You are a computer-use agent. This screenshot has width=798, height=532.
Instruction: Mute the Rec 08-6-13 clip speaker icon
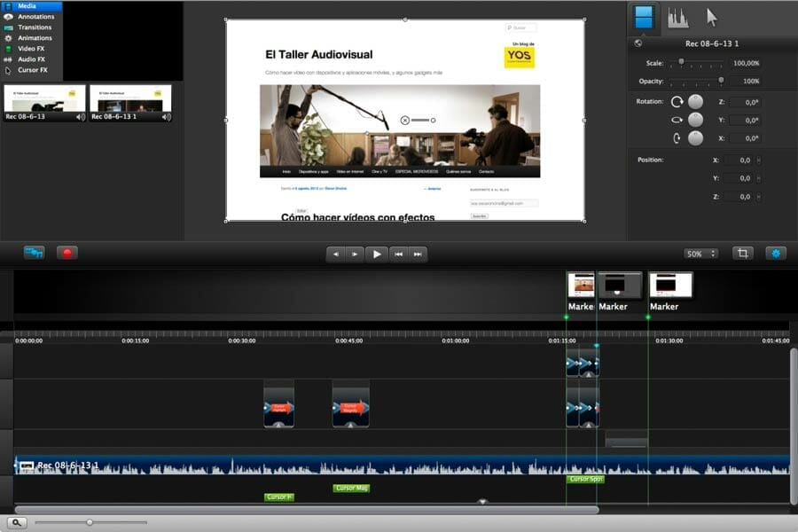79,116
